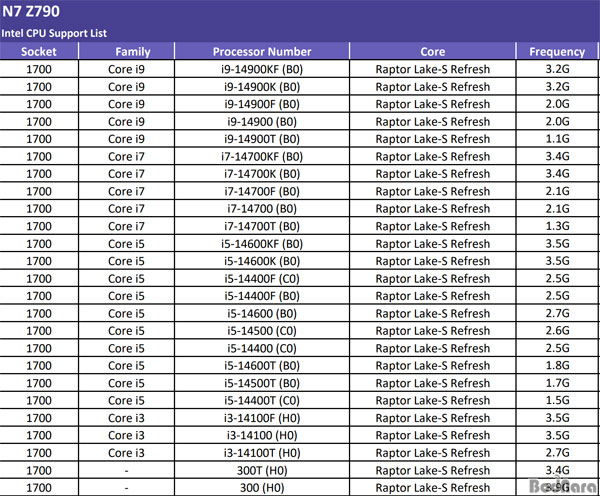Select the i7-14700KF (B0) cell
This screenshot has height=496, width=600.
262,157
